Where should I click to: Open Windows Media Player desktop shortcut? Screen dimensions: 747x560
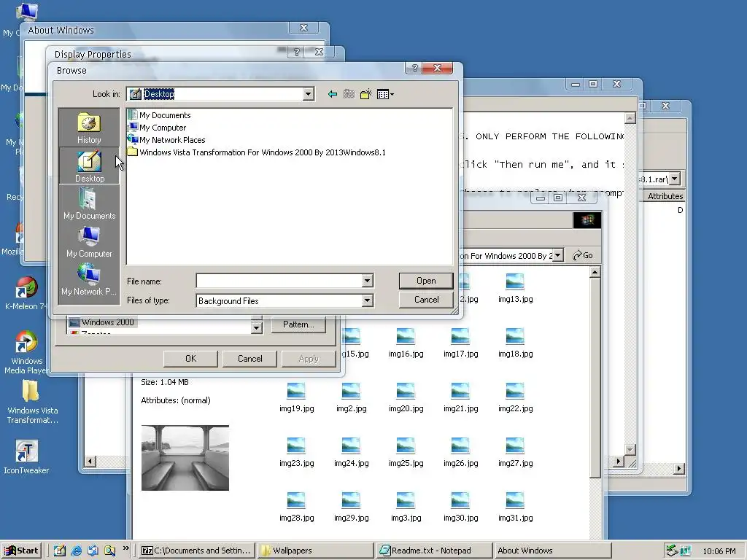pyautogui.click(x=26, y=352)
